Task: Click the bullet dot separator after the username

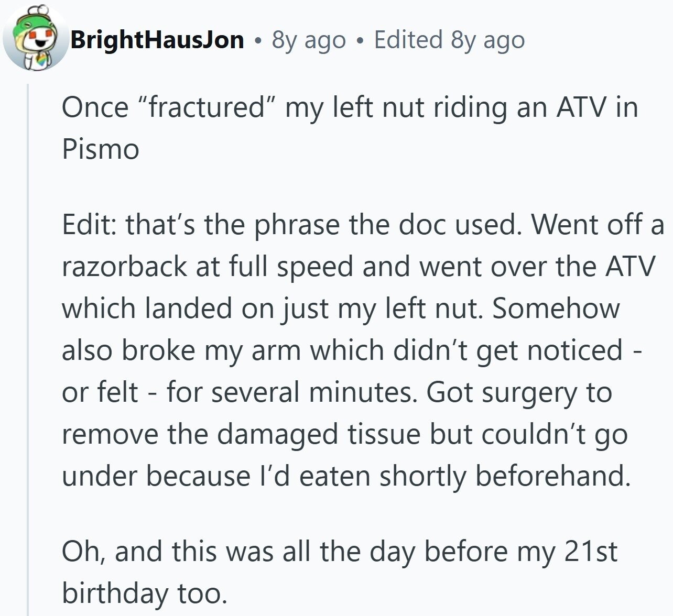Action: pyautogui.click(x=257, y=41)
